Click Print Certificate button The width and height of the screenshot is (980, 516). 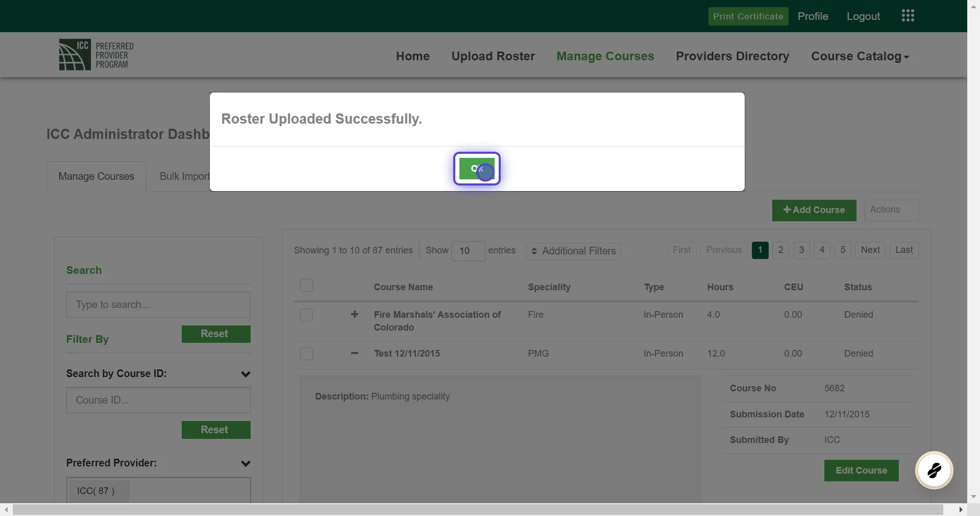(748, 16)
